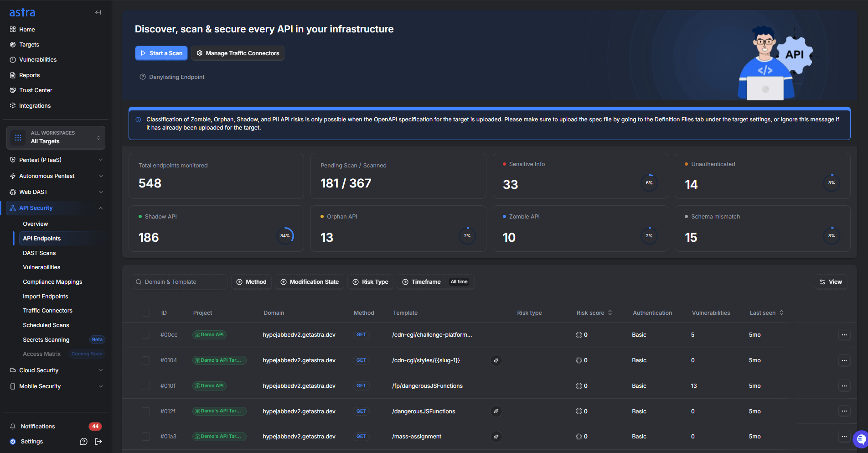Open Secrets Scanning beta page
868x453 pixels.
pyautogui.click(x=46, y=340)
